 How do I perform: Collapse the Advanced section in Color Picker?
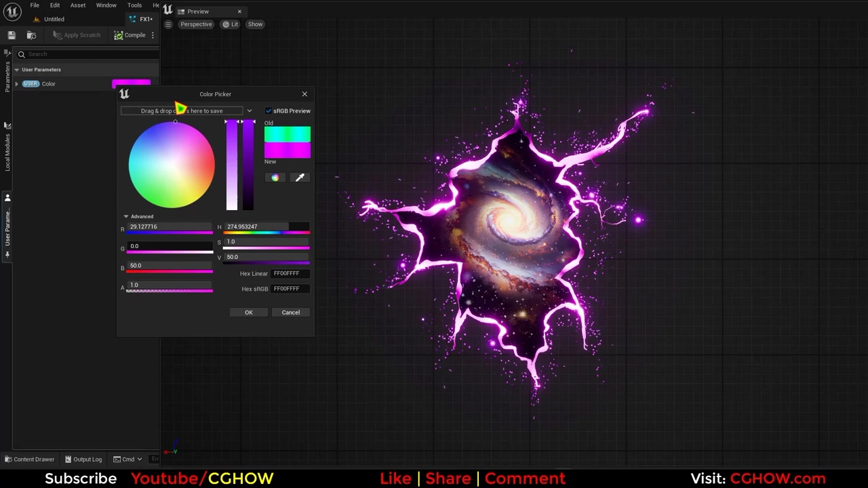[x=126, y=217]
